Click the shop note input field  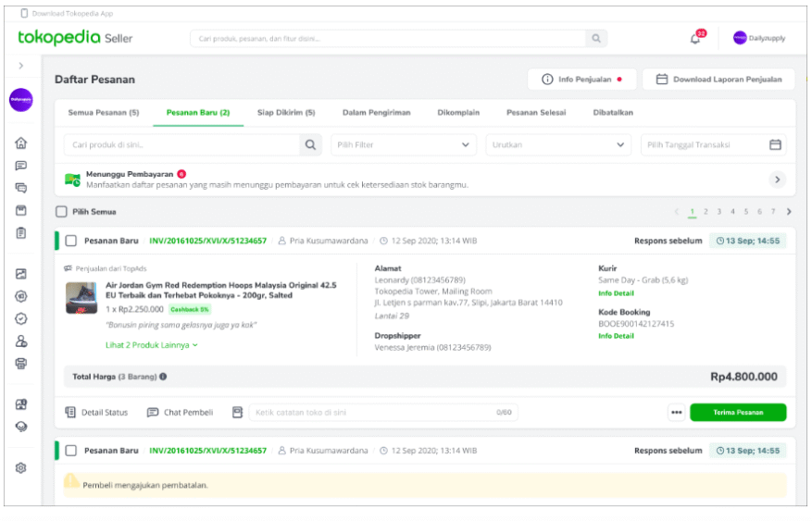click(x=380, y=413)
